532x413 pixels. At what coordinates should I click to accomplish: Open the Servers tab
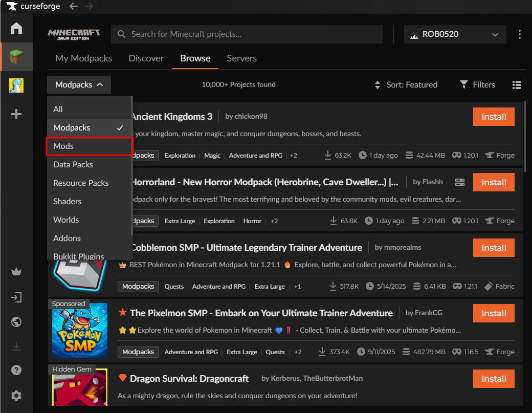(241, 58)
